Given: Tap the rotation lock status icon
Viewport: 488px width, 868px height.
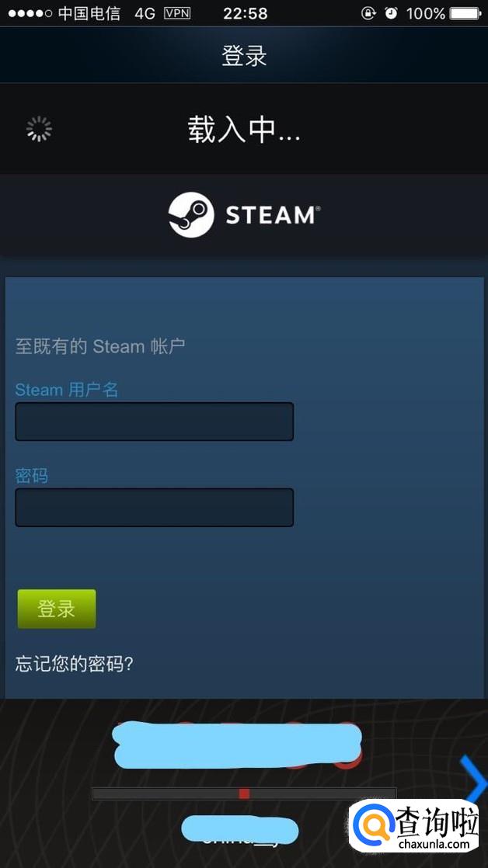Looking at the screenshot, I should 368,13.
